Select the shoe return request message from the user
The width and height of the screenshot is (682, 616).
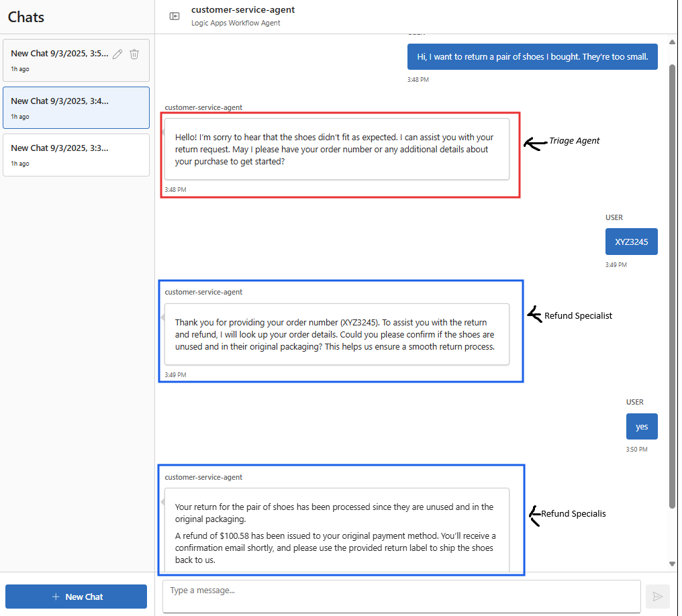tap(532, 56)
